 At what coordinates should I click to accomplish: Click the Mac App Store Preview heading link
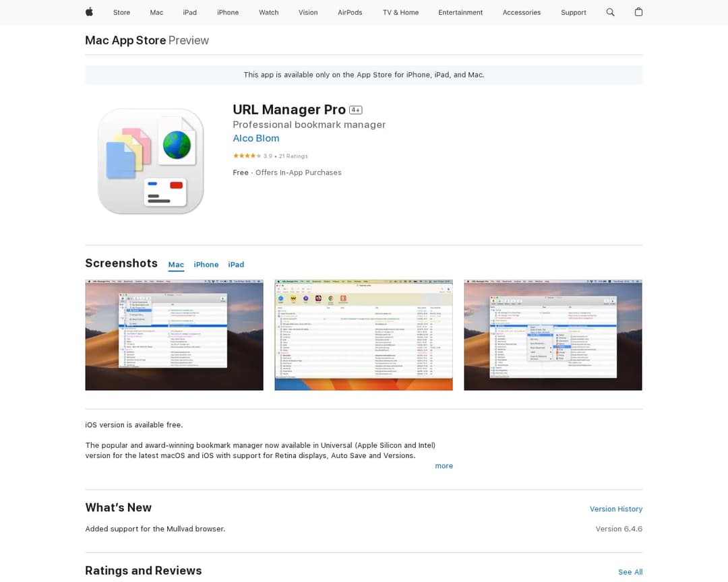[x=125, y=40]
